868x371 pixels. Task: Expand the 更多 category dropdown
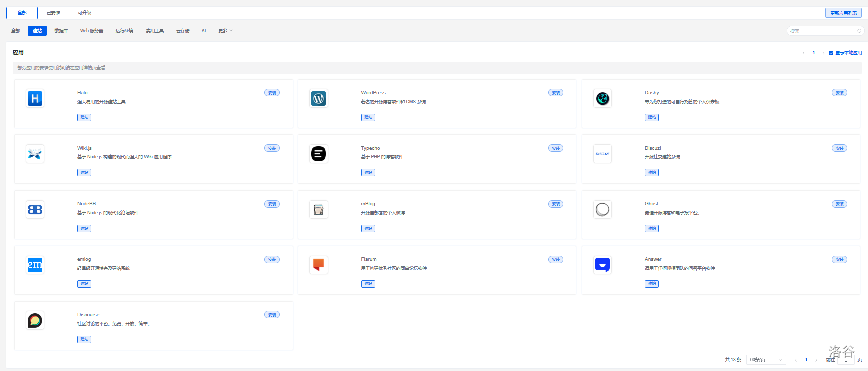225,31
